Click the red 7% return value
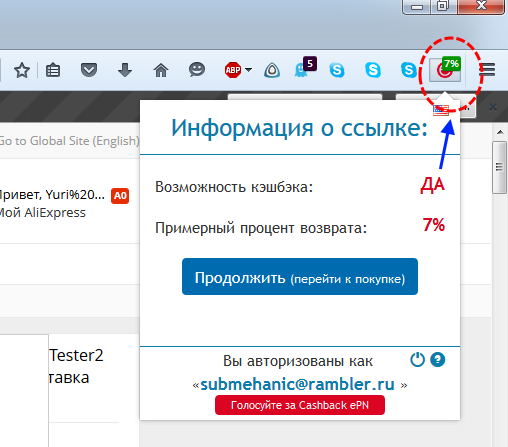 [x=434, y=225]
